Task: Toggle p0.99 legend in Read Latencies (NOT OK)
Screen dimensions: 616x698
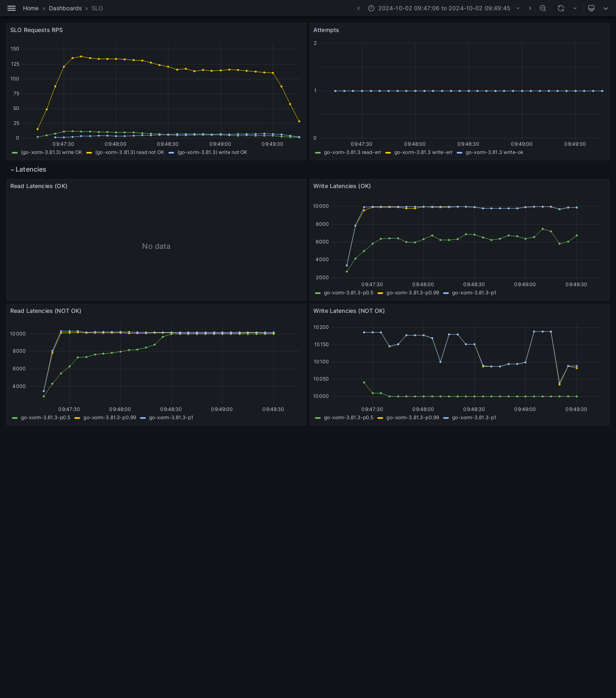Action: point(110,418)
